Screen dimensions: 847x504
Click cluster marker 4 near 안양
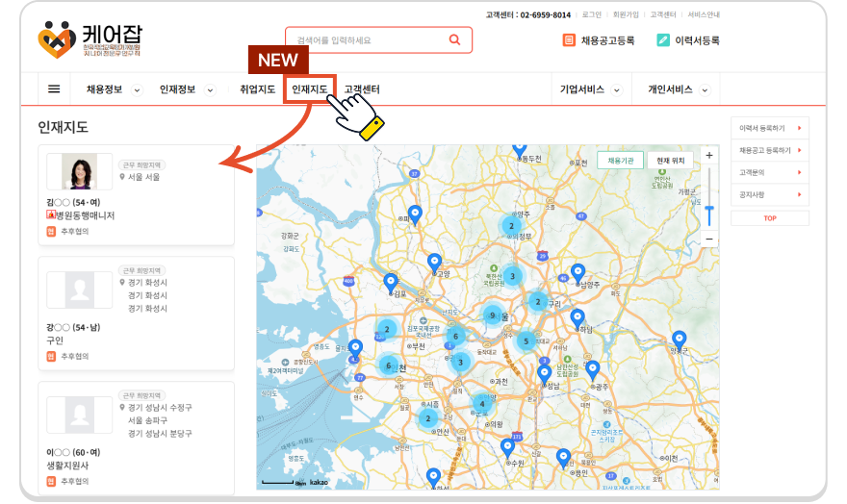click(x=482, y=404)
